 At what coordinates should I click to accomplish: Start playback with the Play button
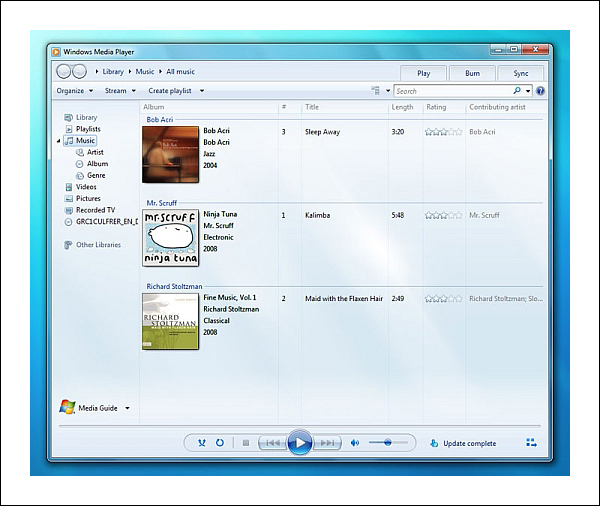[x=300, y=442]
